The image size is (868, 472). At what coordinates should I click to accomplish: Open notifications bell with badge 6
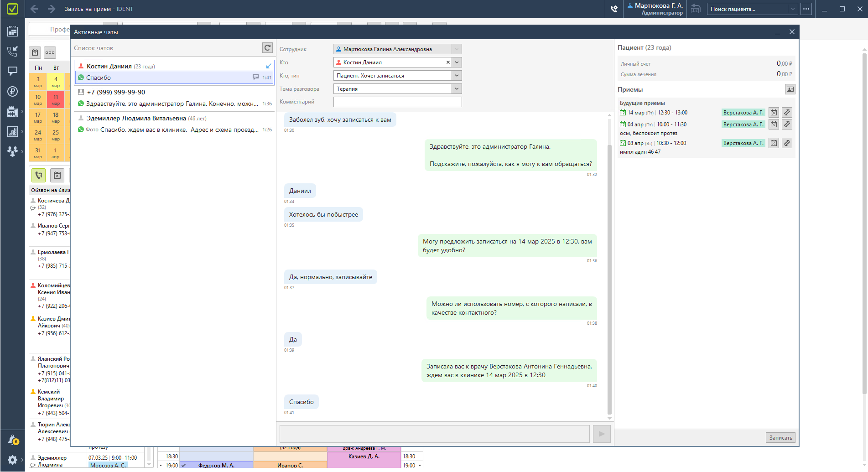pyautogui.click(x=13, y=440)
